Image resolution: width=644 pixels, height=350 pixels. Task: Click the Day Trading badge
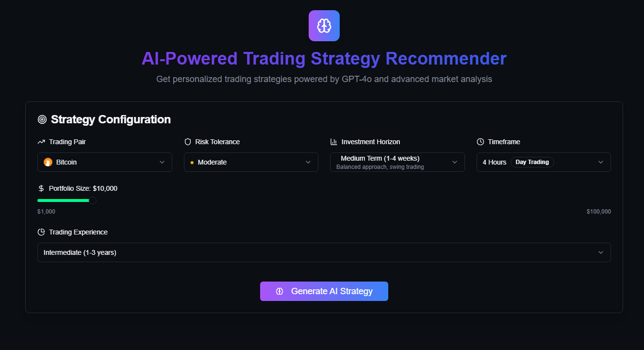coord(532,162)
